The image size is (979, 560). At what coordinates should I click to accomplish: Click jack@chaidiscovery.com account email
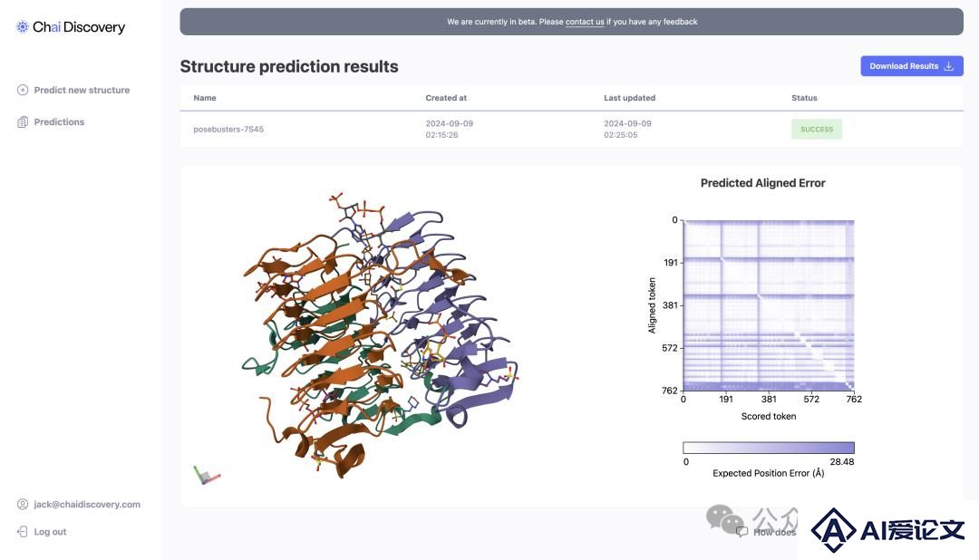pyautogui.click(x=87, y=505)
